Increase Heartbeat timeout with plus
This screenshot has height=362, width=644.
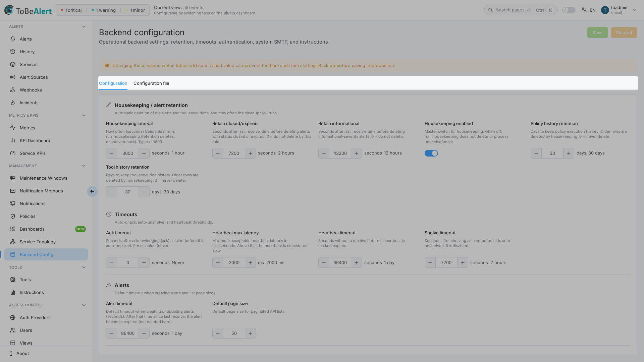356,262
